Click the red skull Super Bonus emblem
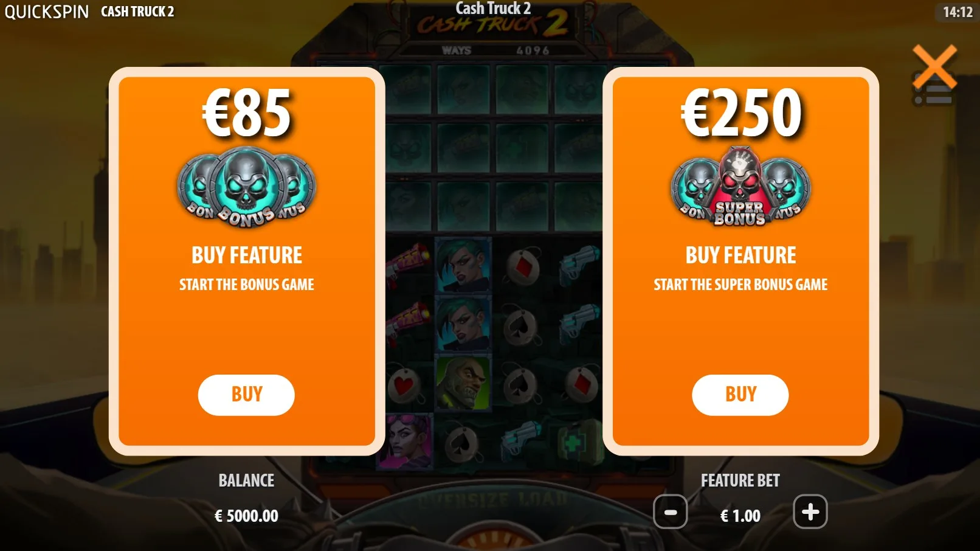This screenshot has height=551, width=980. 740,187
